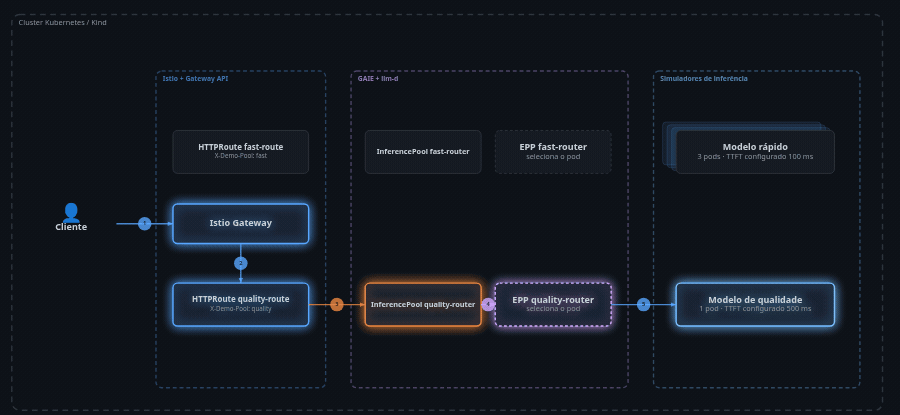Click the purple step 4 marker

click(488, 304)
